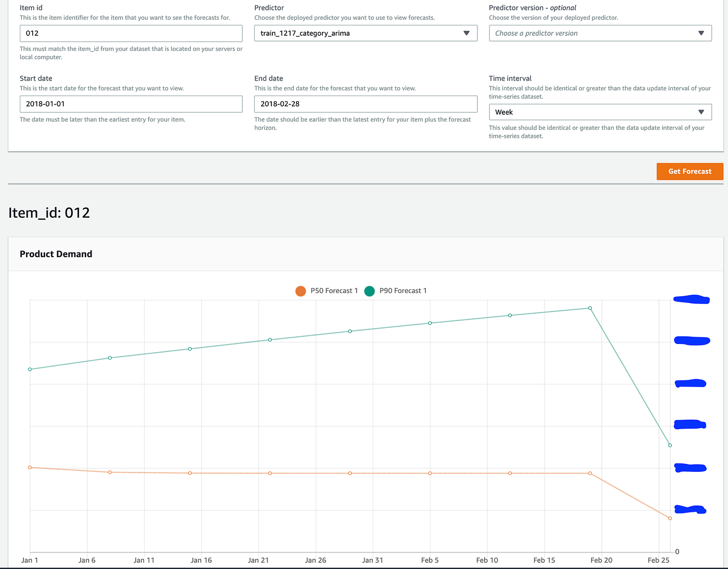Select the last P50 data point near Feb 25
This screenshot has width=728, height=569.
click(669, 518)
